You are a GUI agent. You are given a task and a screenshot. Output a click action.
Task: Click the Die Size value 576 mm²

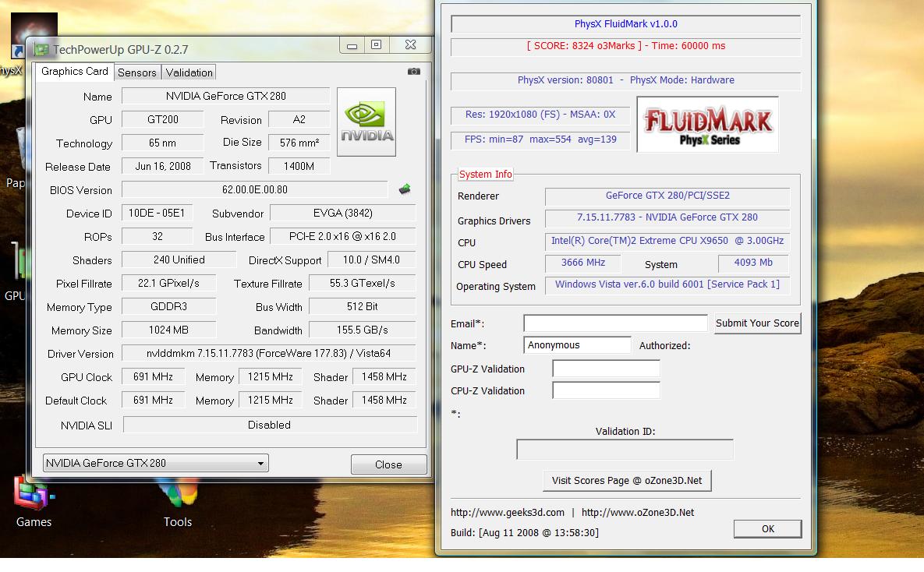pos(299,143)
